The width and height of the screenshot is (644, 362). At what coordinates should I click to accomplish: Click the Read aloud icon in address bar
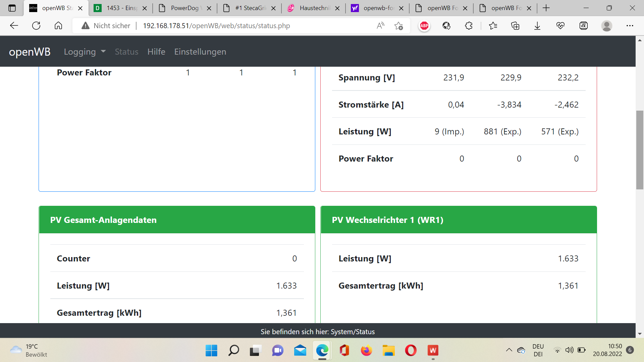(380, 26)
